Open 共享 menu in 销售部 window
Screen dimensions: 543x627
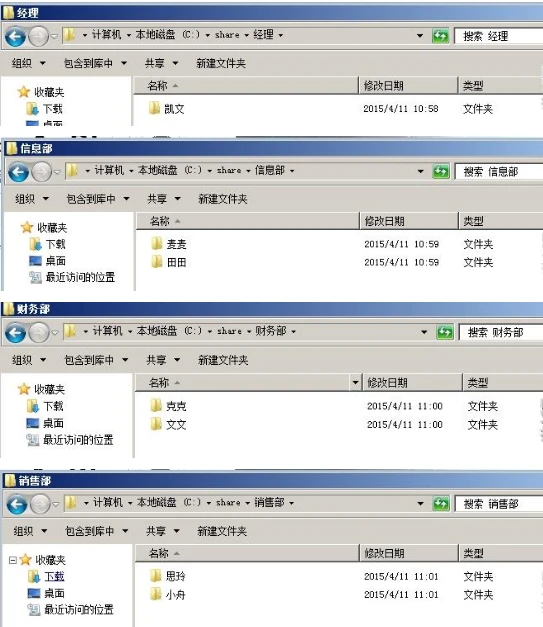click(162, 531)
